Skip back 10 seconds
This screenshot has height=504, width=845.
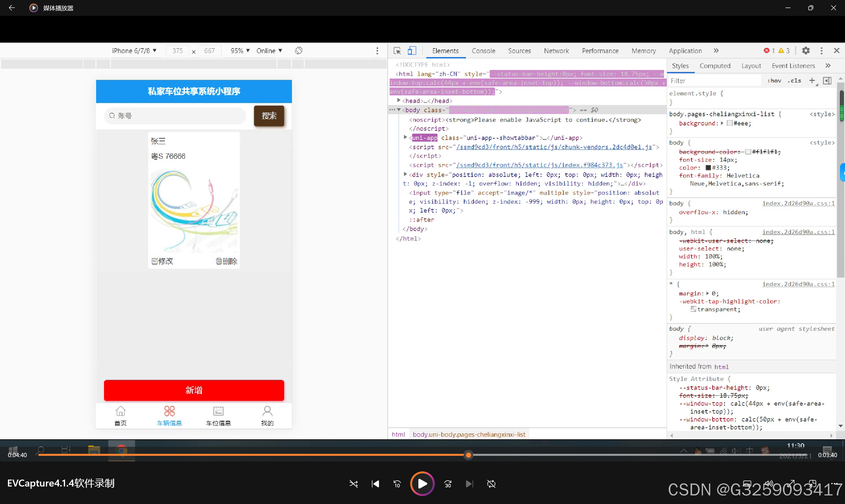pyautogui.click(x=397, y=484)
